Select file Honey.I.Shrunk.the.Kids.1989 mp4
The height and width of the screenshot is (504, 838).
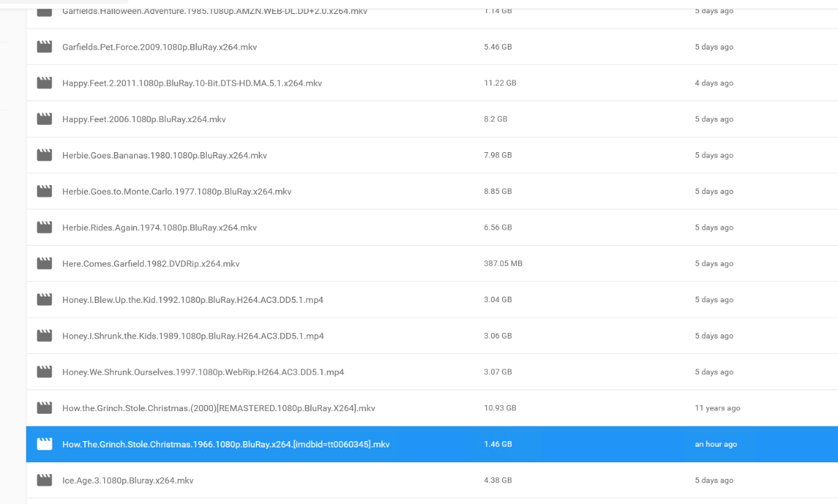click(x=193, y=336)
